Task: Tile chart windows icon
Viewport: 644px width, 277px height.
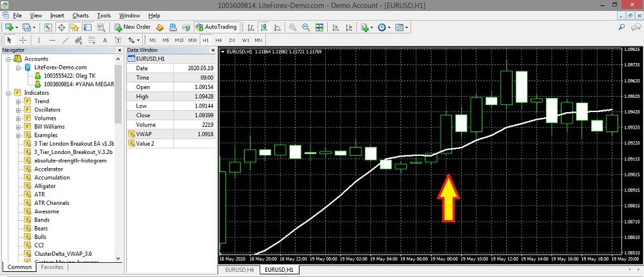Action: coord(319,28)
